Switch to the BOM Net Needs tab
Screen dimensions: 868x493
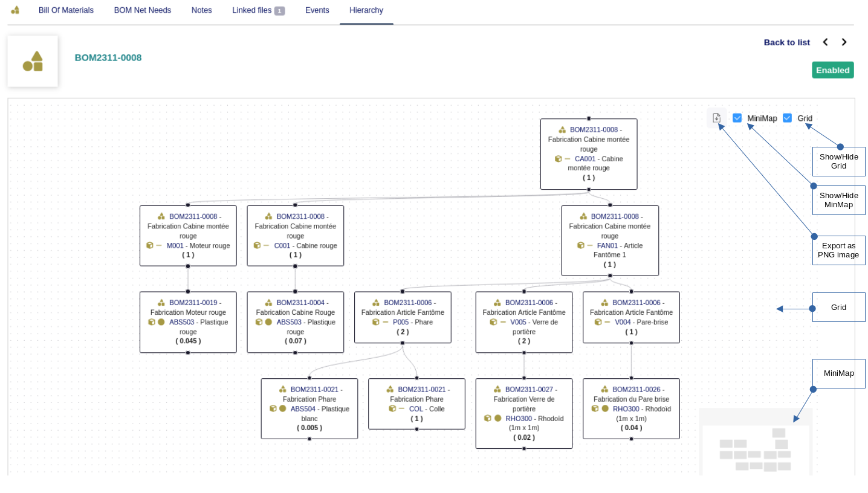point(143,10)
